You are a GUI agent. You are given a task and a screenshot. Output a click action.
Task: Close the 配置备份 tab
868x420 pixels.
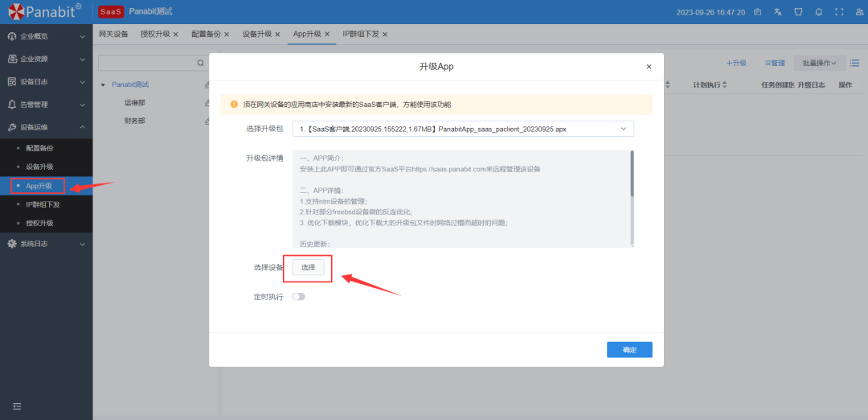pyautogui.click(x=227, y=35)
